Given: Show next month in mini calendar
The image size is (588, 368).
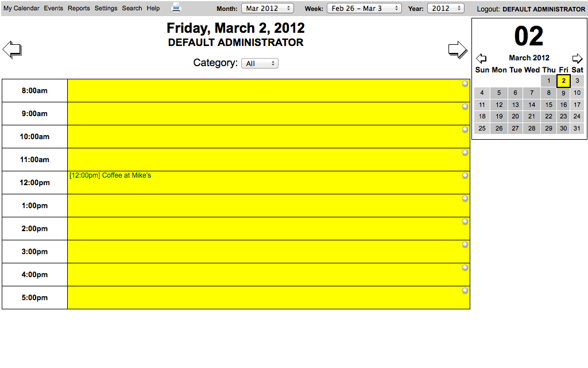Looking at the screenshot, I should point(577,58).
